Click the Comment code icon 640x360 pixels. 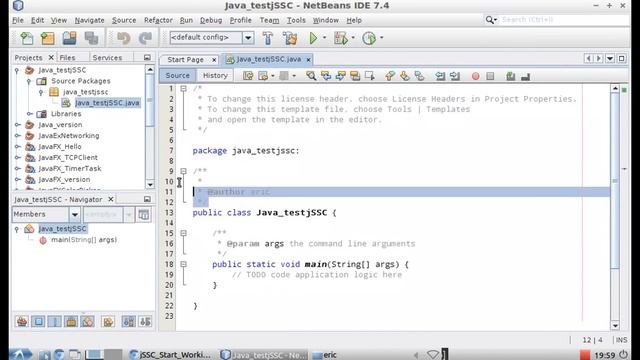(510, 76)
